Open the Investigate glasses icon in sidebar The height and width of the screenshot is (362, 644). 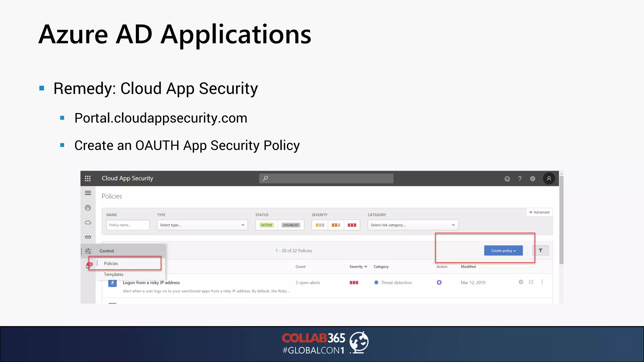tap(88, 237)
